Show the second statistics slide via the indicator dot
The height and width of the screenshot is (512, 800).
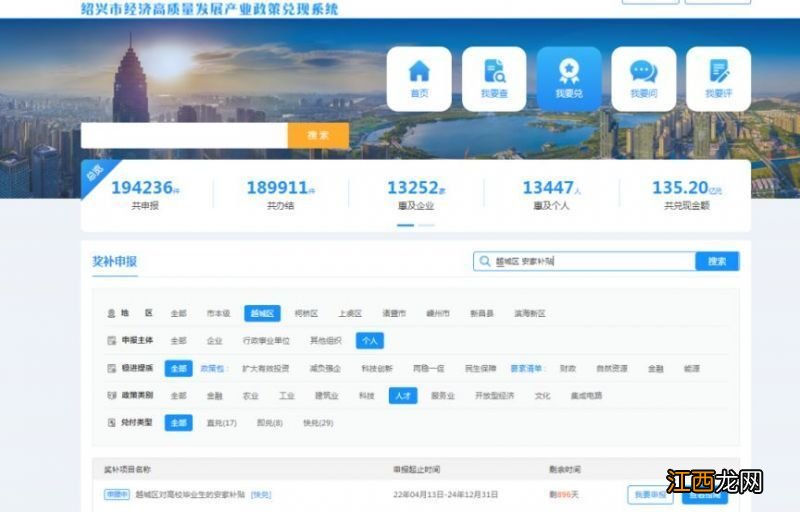pyautogui.click(x=427, y=225)
